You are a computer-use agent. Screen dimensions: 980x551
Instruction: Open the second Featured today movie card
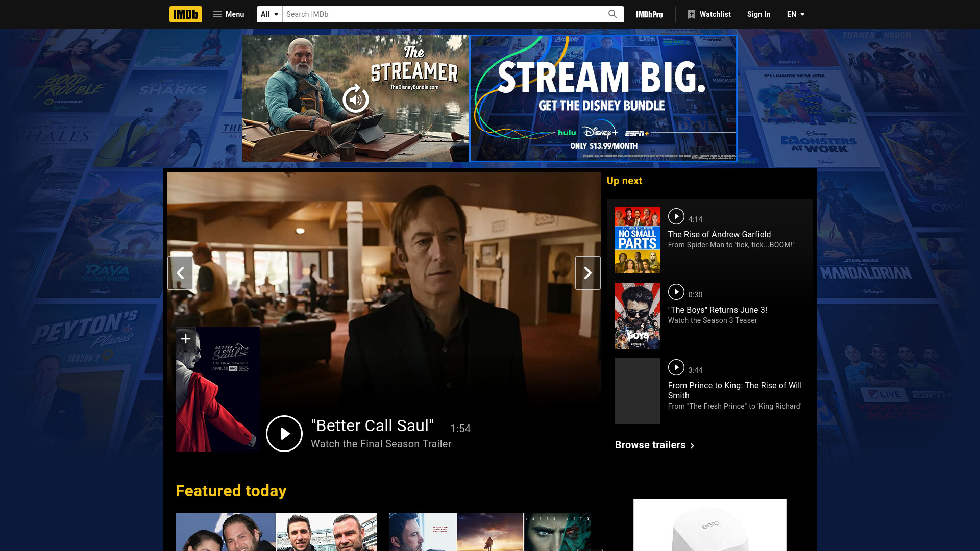[x=490, y=532]
